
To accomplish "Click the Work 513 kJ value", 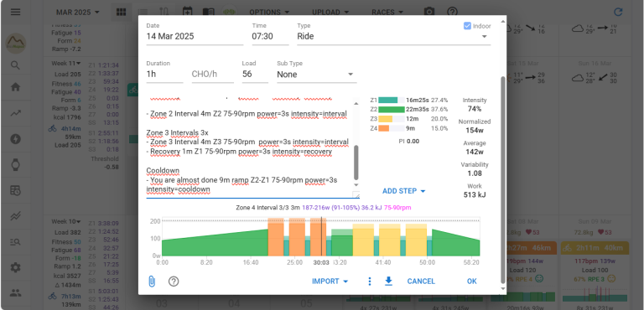I will tap(475, 194).
